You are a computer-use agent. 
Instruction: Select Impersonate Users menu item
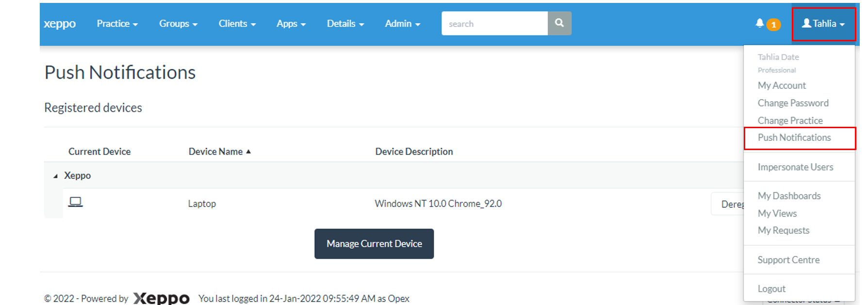[795, 167]
